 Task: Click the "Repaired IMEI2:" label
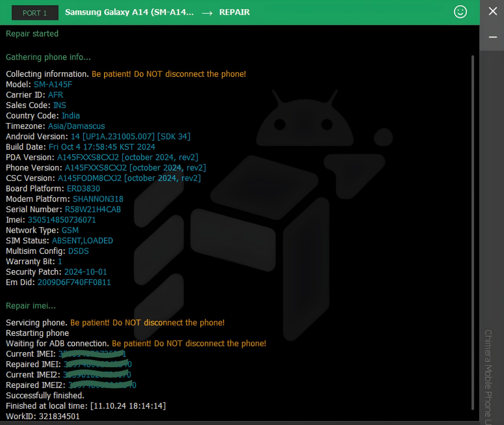pos(36,385)
